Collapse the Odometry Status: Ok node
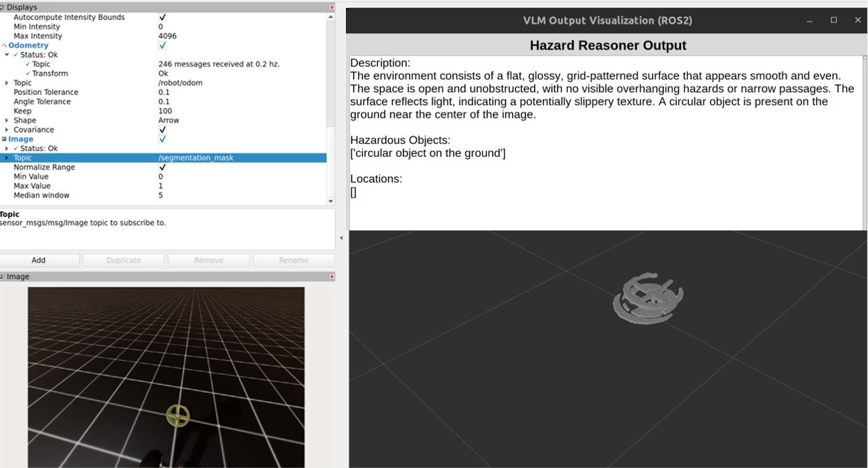Screen dimensions: 868x468 tap(7, 55)
